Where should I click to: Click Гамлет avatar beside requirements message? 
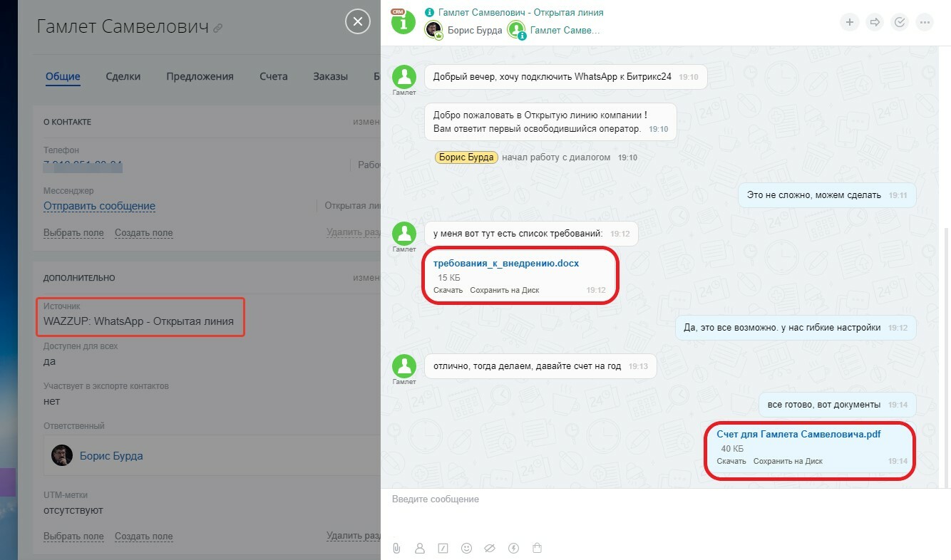(405, 234)
